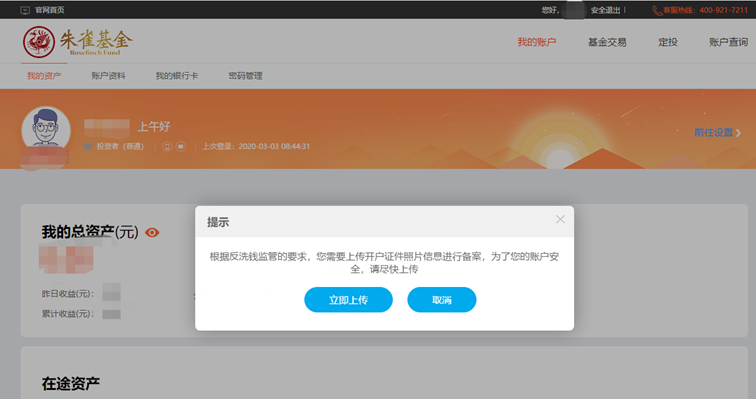756x399 pixels.
Task: Click the email verification icon
Action: click(181, 146)
